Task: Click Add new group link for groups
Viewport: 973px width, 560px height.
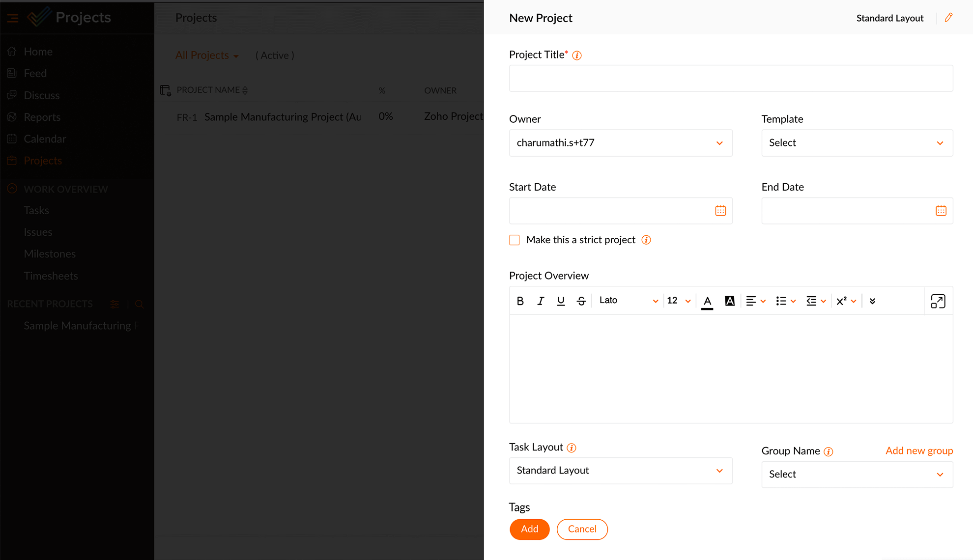Action: pyautogui.click(x=919, y=451)
